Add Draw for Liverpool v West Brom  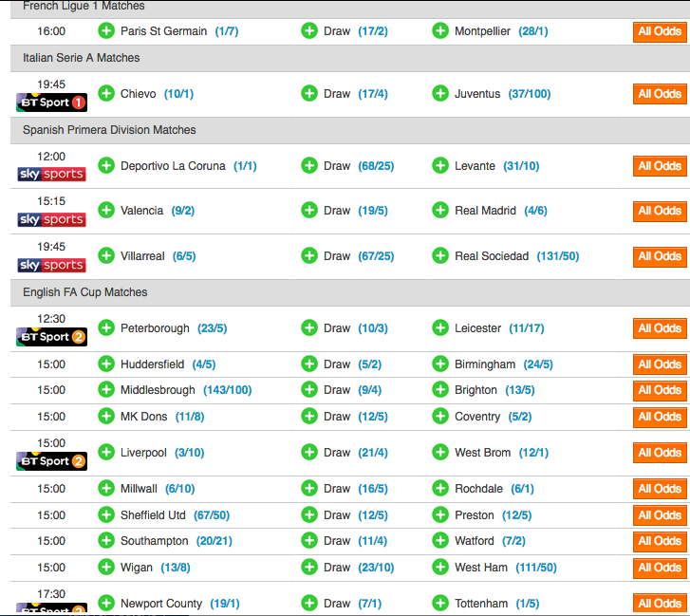pos(309,452)
